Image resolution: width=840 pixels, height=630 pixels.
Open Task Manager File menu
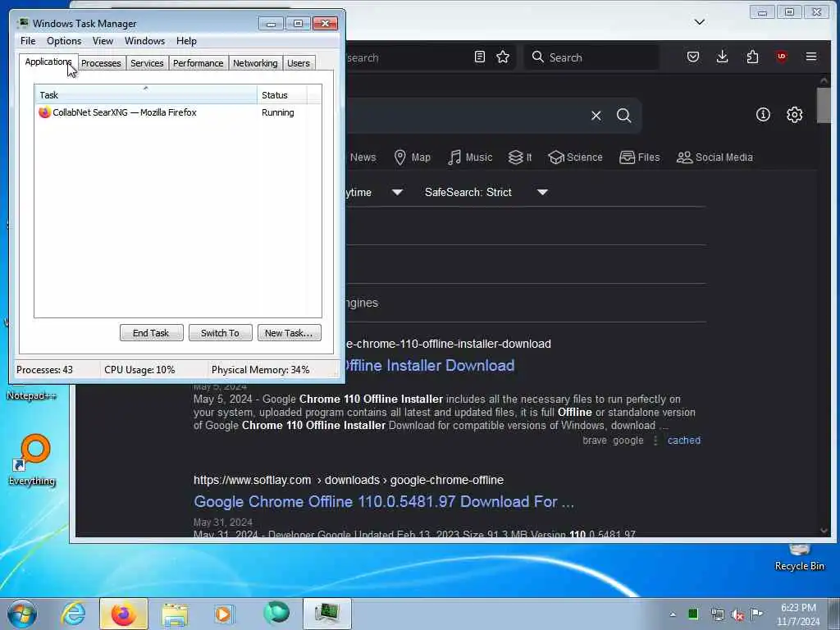28,41
